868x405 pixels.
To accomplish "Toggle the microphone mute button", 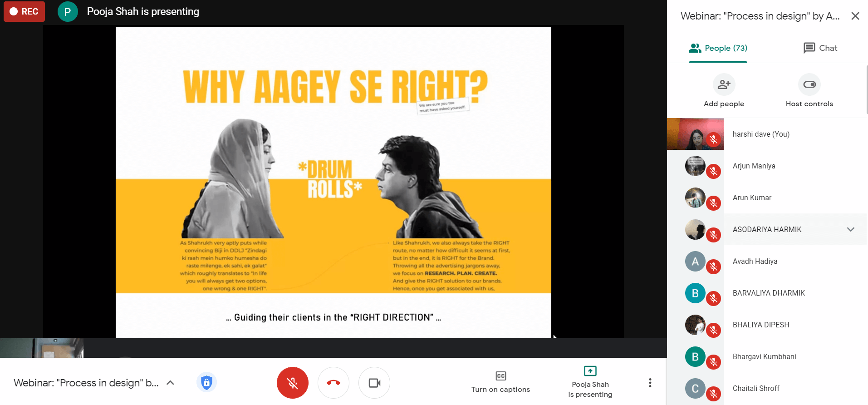I will pyautogui.click(x=293, y=383).
